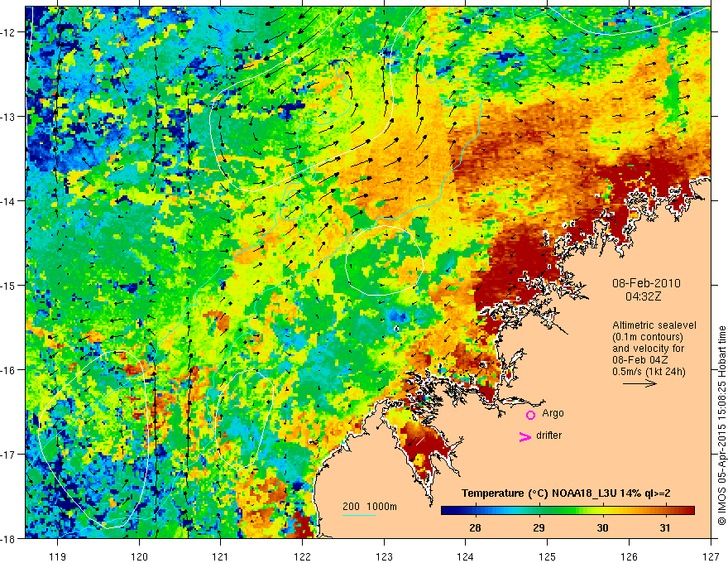Click longitude axis label 123

click(384, 556)
